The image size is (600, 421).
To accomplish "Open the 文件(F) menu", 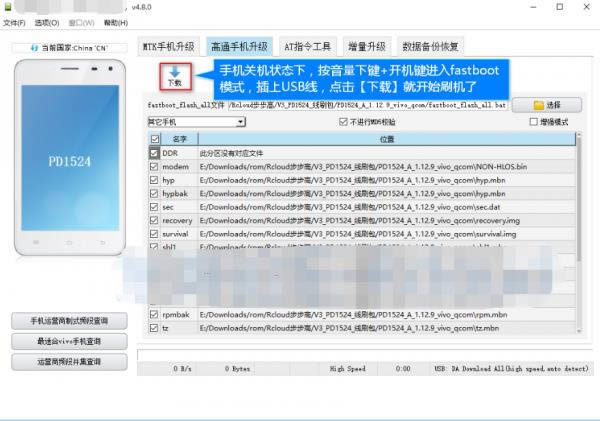I will [x=14, y=22].
